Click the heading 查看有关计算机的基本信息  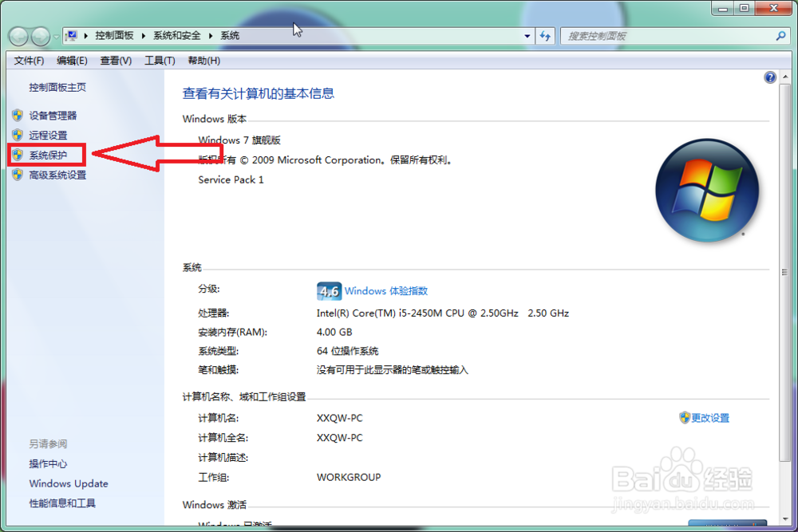tap(259, 93)
